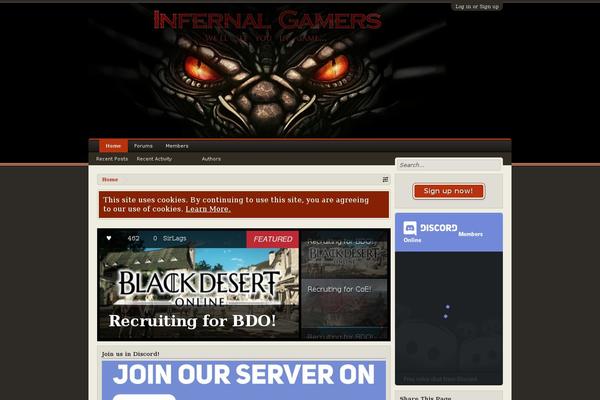
Task: View Recent Posts
Action: click(x=112, y=159)
